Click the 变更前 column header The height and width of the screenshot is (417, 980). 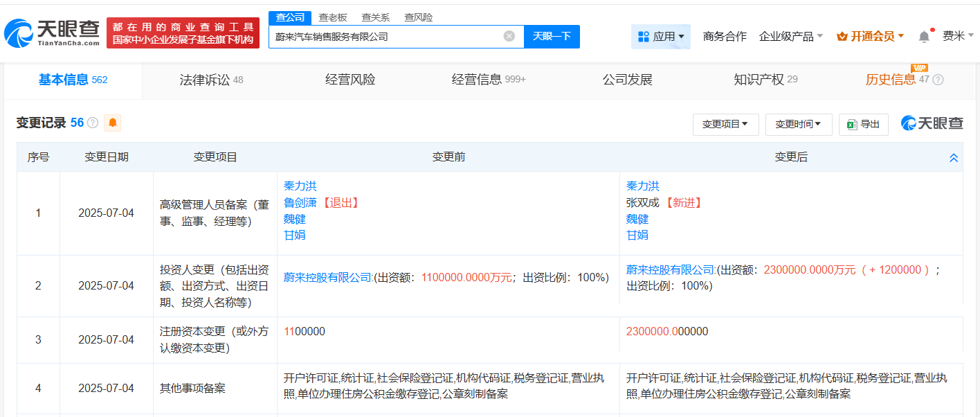448,157
